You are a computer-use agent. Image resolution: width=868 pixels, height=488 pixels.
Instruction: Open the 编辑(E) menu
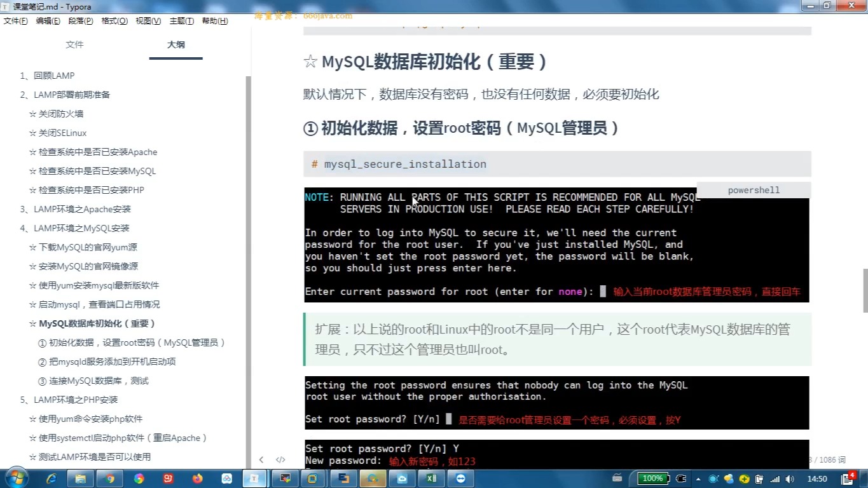[x=48, y=21]
